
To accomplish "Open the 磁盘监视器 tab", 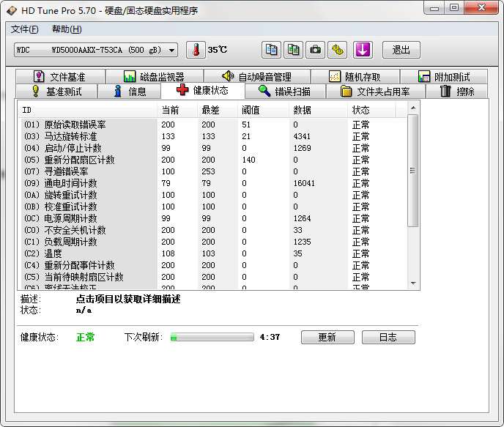I will tap(154, 77).
